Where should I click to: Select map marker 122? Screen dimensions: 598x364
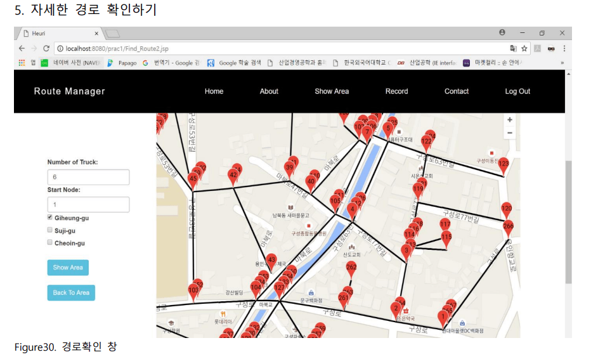427,143
